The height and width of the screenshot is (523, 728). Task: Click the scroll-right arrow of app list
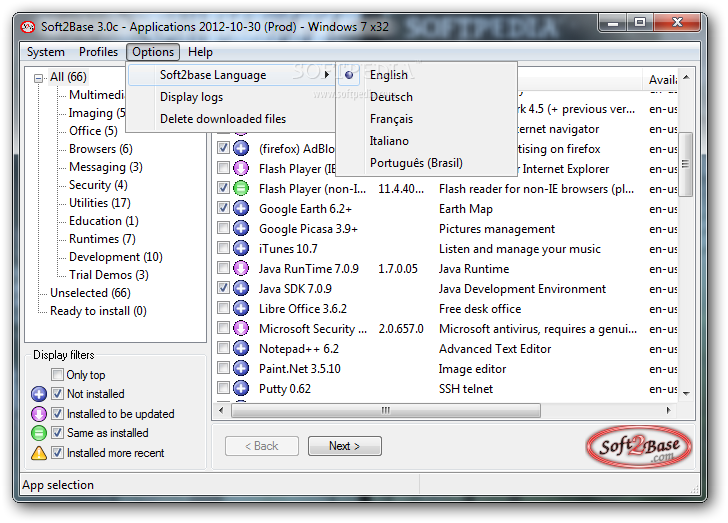tap(669, 410)
